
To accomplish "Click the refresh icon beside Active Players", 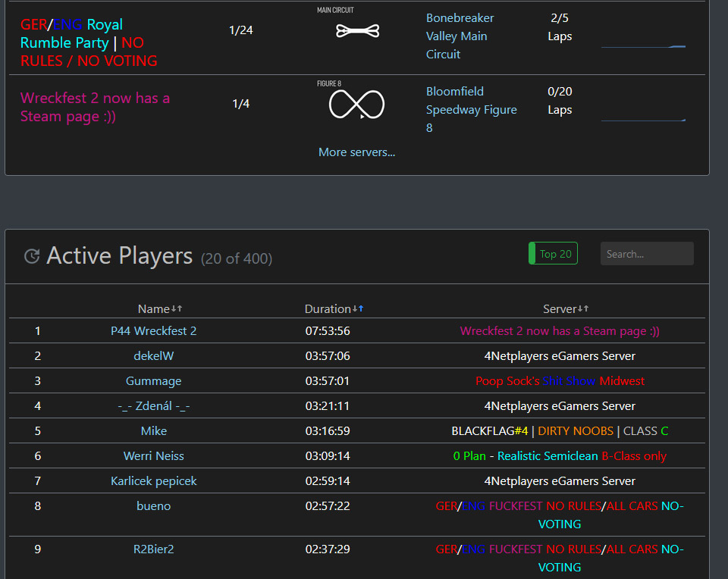I will click(x=32, y=256).
